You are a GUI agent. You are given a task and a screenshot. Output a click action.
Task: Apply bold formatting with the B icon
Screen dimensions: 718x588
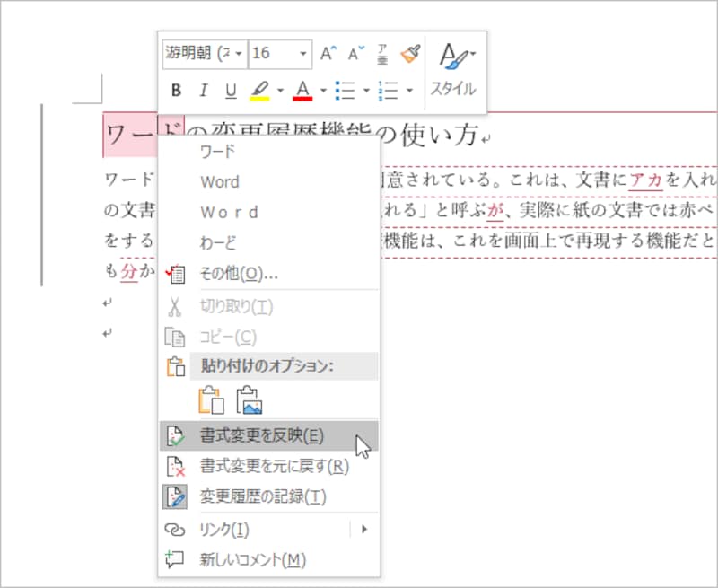(176, 90)
